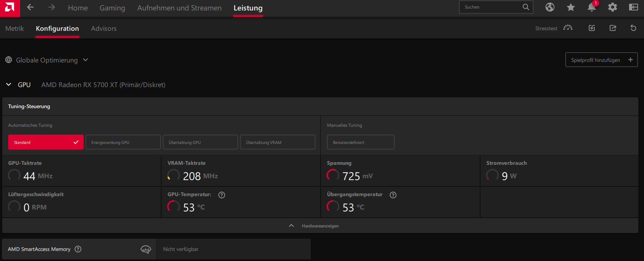Open favorites star icon
This screenshot has width=644, height=261.
tap(571, 7)
